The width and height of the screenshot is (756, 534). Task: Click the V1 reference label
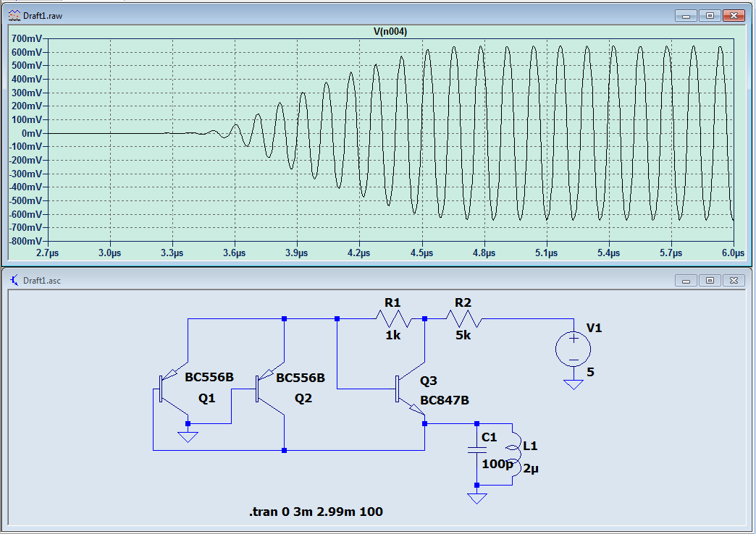pos(594,329)
